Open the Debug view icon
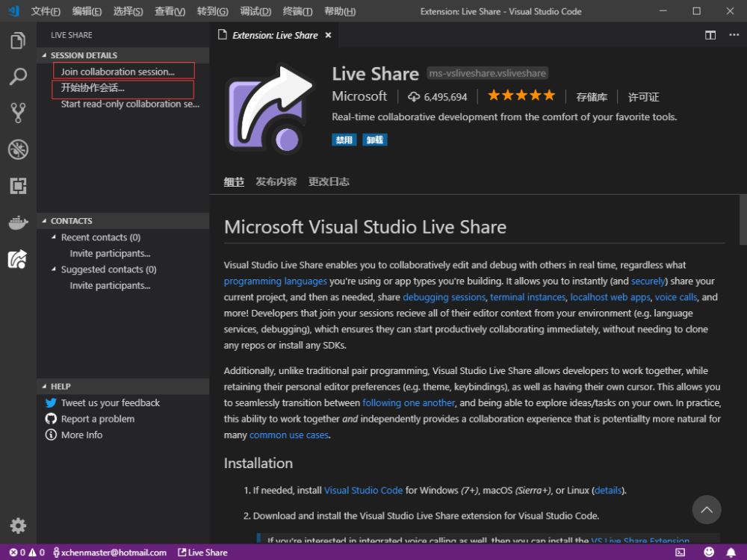The width and height of the screenshot is (747, 560). 18,149
